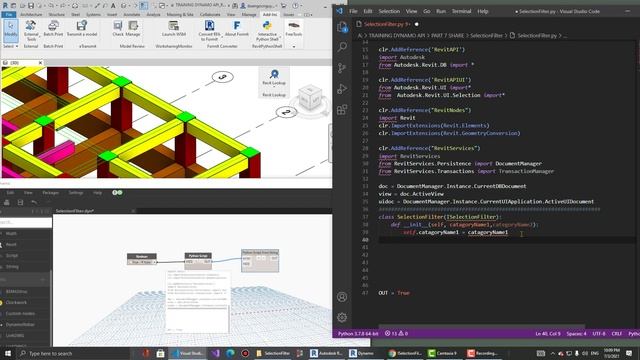Click CRLF line ending status

pyautogui.click(x=616, y=333)
